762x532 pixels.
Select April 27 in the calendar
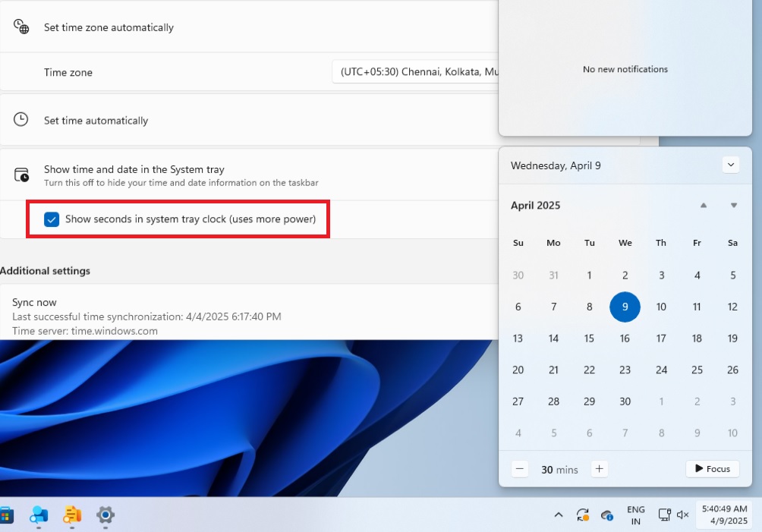(518, 401)
